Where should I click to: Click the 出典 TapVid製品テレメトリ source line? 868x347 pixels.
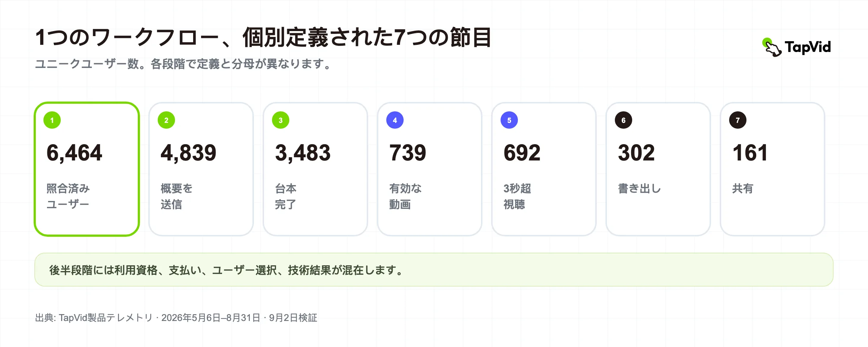click(176, 318)
